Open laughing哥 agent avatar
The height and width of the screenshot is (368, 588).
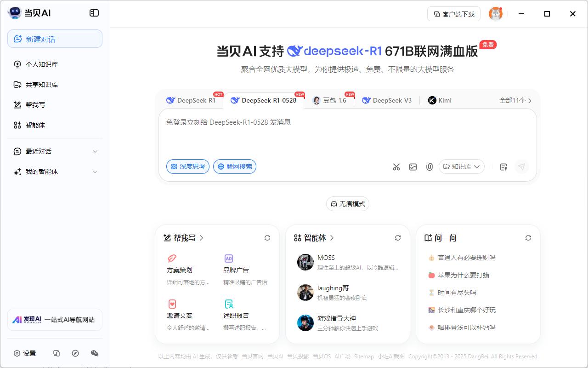tap(305, 293)
